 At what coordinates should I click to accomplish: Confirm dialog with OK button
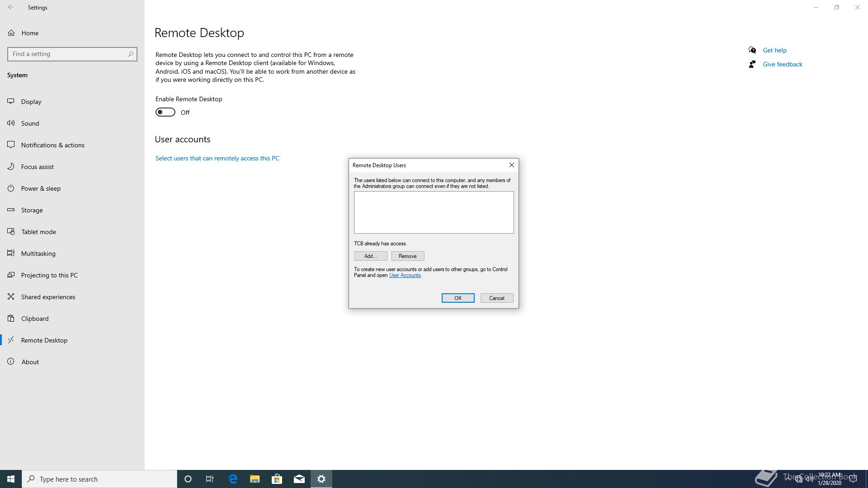[458, 298]
